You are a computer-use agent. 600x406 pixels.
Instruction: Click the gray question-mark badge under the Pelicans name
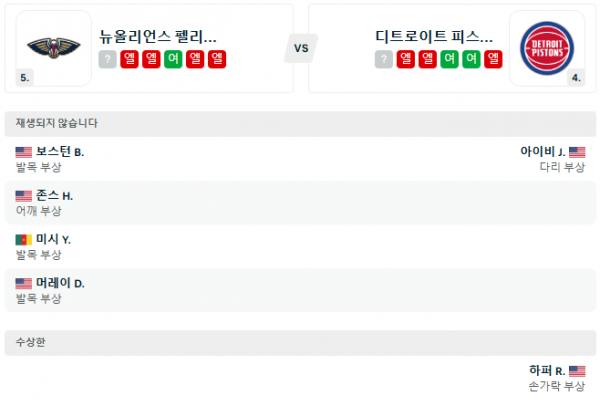pos(108,60)
